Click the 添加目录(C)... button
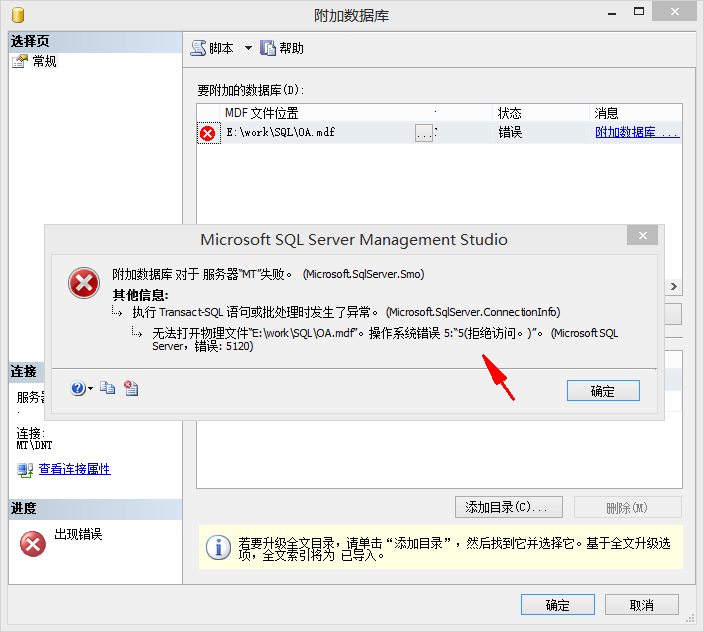The width and height of the screenshot is (704, 632). (509, 507)
